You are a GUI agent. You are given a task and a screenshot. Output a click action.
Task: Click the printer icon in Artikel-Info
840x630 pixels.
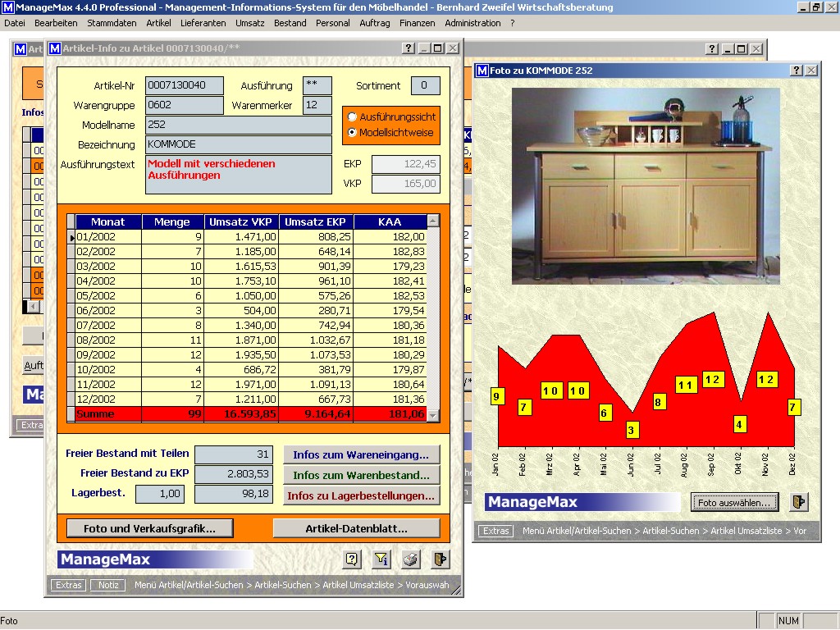click(411, 559)
